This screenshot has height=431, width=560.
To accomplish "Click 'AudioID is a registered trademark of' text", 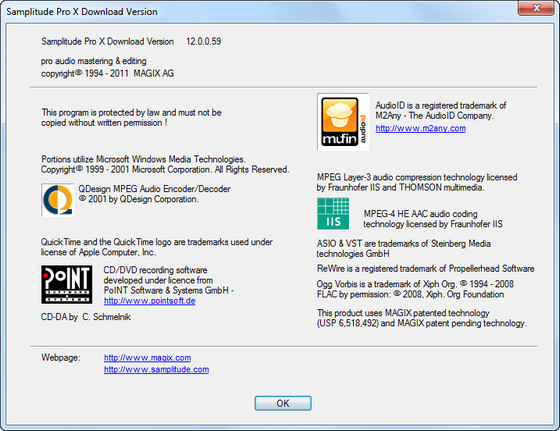I will point(441,105).
